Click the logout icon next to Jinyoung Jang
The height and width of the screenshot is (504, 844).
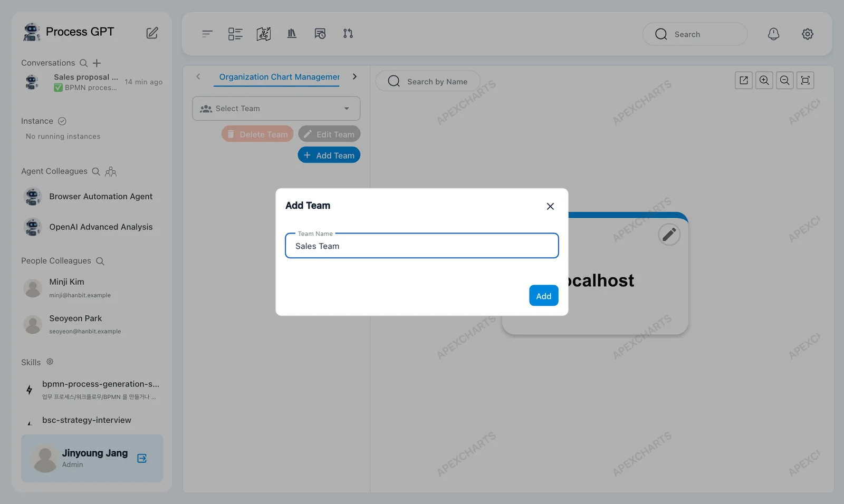(142, 458)
